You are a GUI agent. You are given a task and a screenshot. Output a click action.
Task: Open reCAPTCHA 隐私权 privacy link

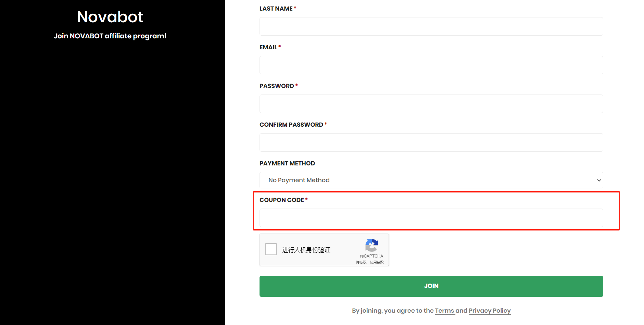tap(361, 262)
